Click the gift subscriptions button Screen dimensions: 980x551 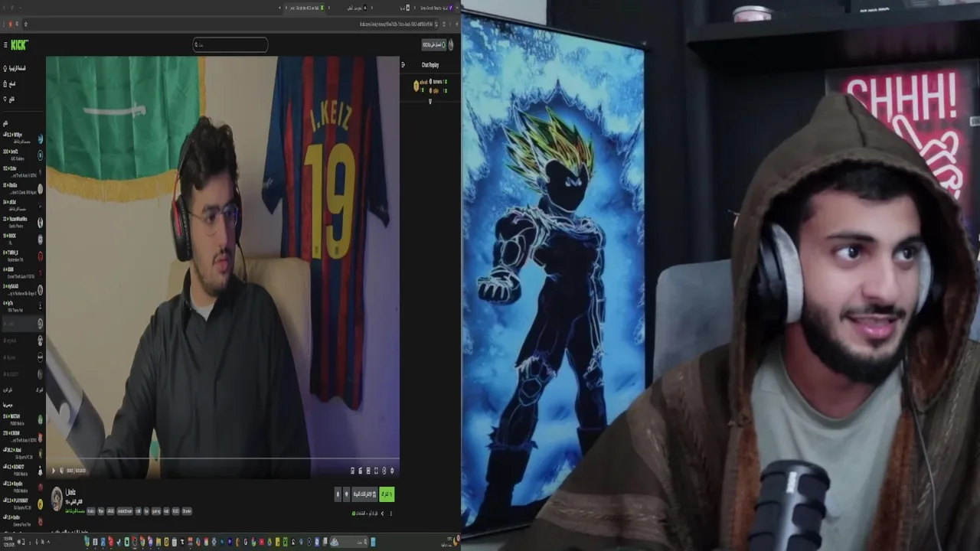pyautogui.click(x=364, y=494)
